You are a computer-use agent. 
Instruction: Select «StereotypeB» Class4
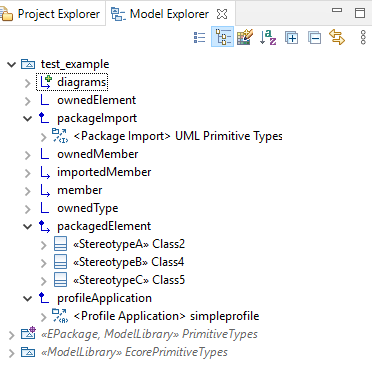tap(129, 262)
